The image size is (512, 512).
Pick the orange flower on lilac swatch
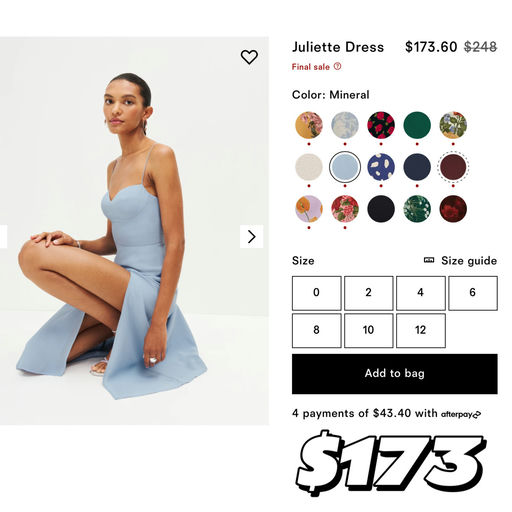(309, 209)
